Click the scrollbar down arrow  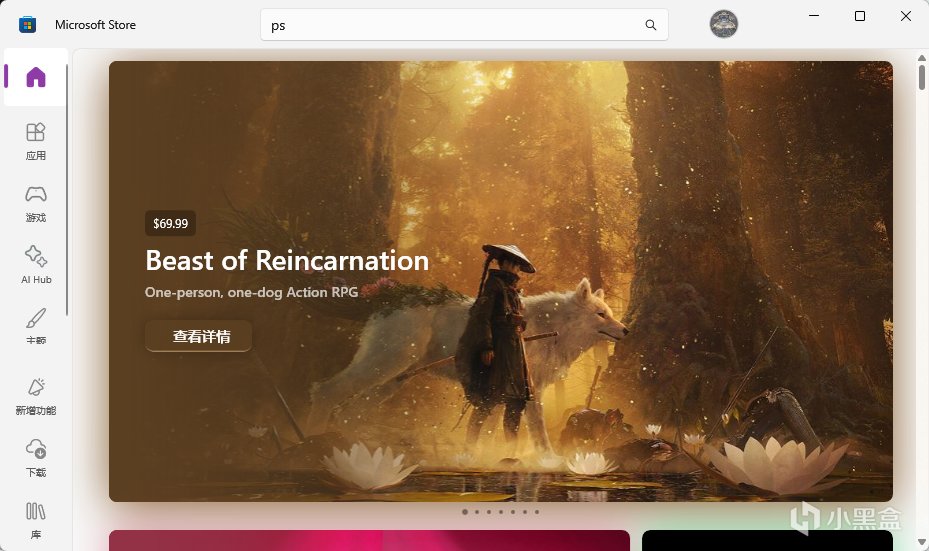point(922,542)
